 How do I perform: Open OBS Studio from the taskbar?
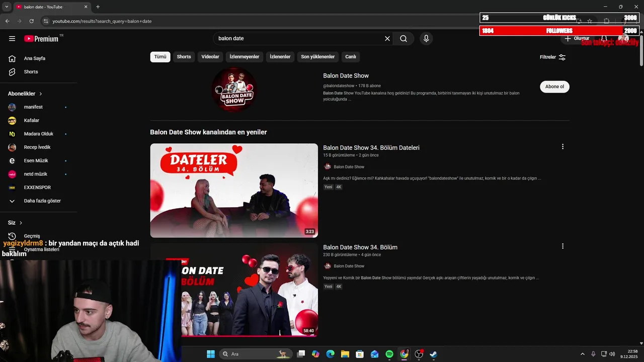tap(419, 354)
